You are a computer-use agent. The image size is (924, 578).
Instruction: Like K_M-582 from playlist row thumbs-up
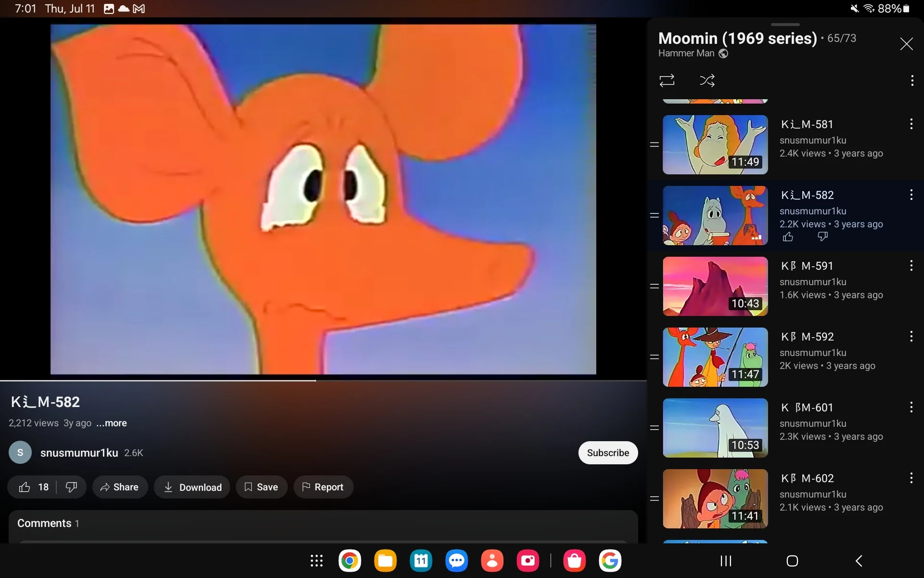pos(788,236)
